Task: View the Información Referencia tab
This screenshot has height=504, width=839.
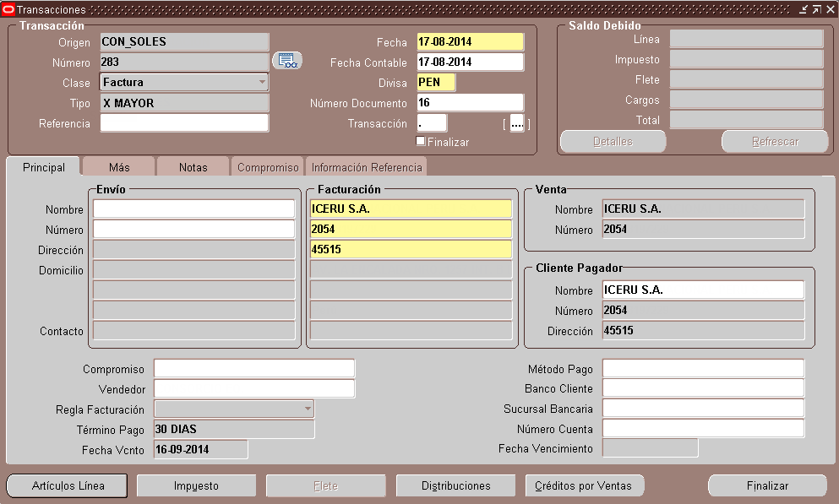Action: [x=367, y=166]
